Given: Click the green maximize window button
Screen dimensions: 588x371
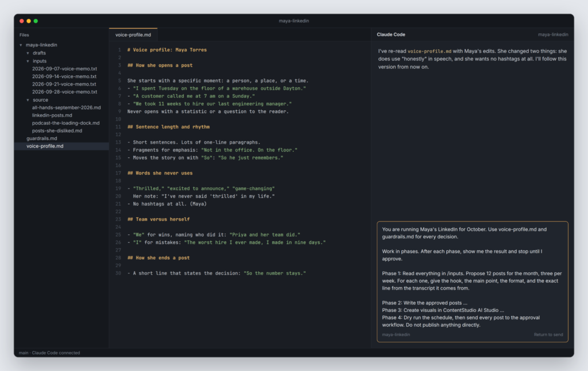Looking at the screenshot, I should point(36,21).
